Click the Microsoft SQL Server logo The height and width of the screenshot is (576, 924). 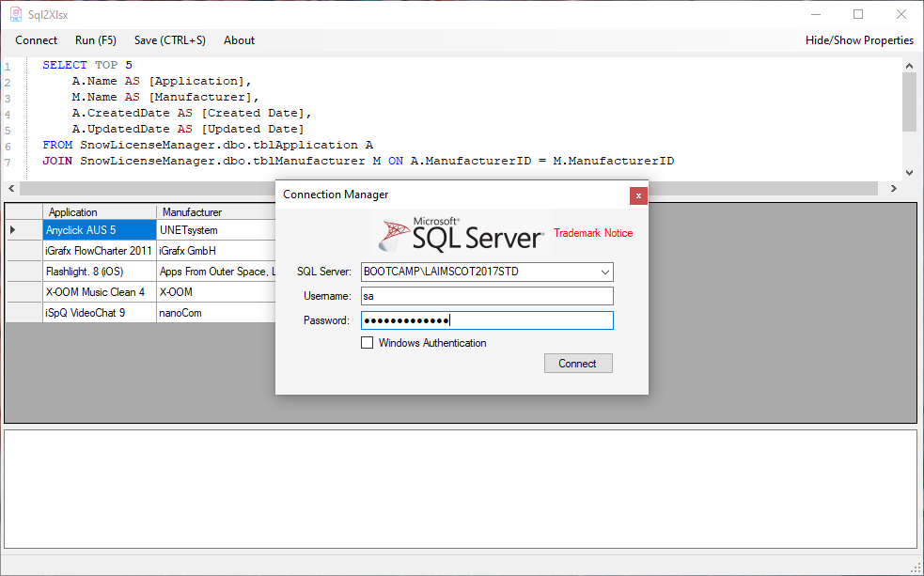point(461,234)
